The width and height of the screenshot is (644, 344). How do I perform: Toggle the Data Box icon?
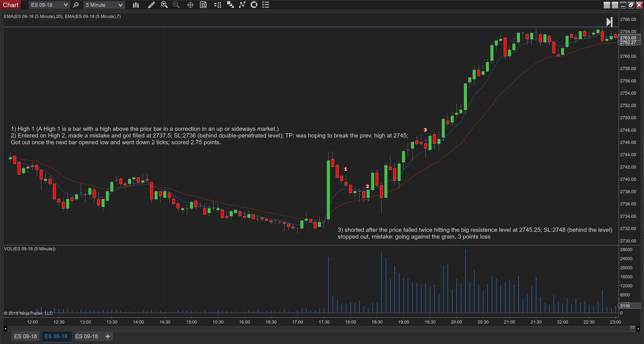click(203, 5)
